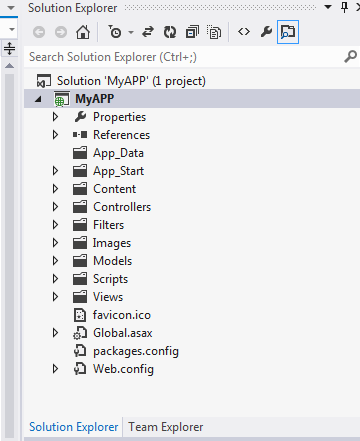Select packages.config file
The image size is (360, 441).
(x=136, y=351)
